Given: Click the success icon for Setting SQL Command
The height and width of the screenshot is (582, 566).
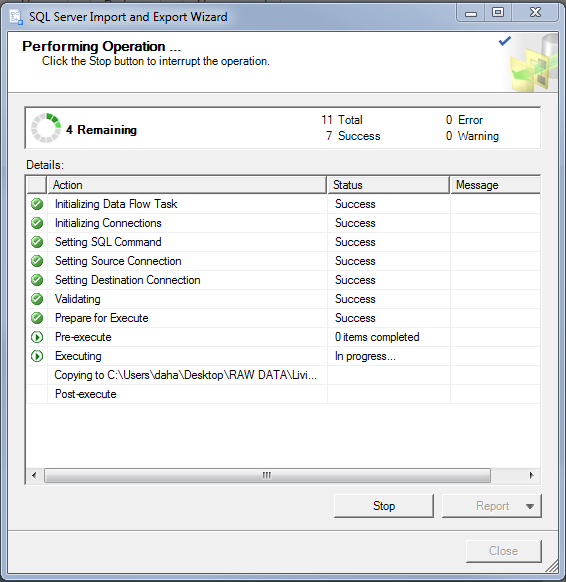Looking at the screenshot, I should (x=37, y=242).
